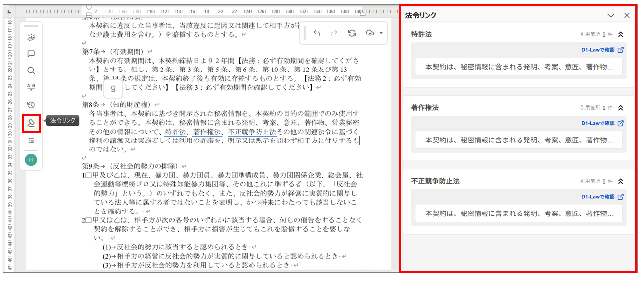Click the cloud upload icon
This screenshot has width=644, height=281.
tap(369, 33)
